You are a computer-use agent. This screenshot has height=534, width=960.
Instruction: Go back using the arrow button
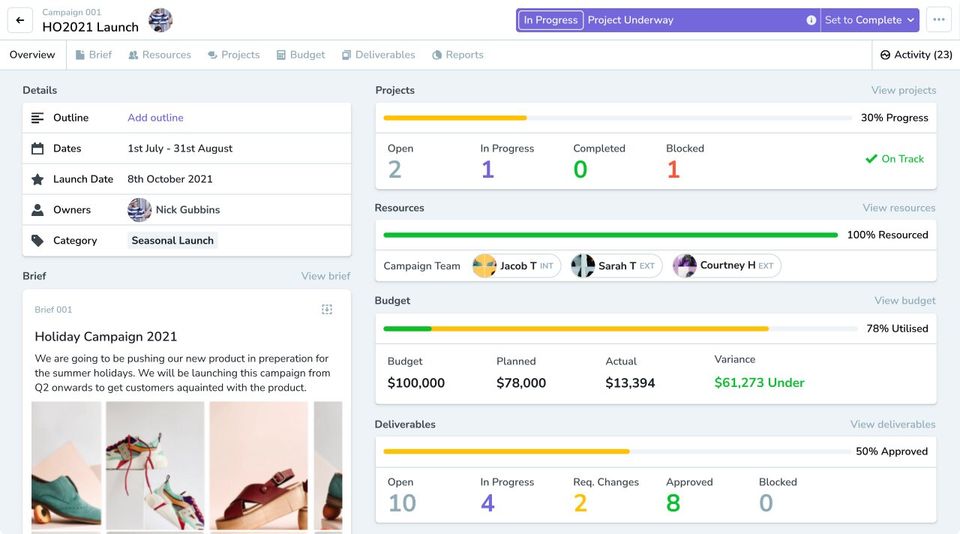[x=20, y=20]
